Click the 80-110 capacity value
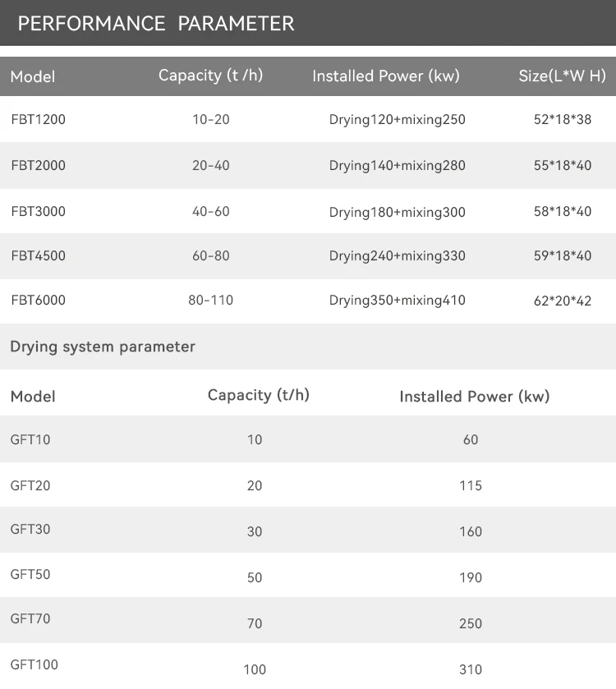 coord(210,300)
